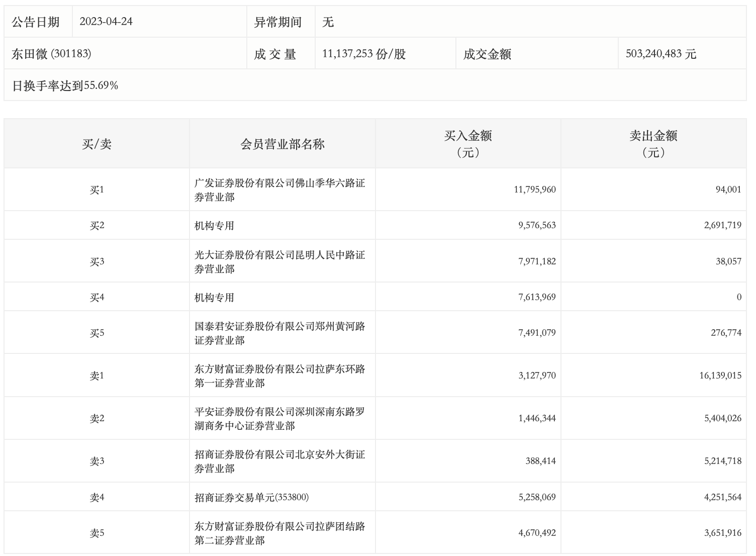Click the 会员营业部名称 column header
Viewport: 756px width, 556px height.
point(282,144)
